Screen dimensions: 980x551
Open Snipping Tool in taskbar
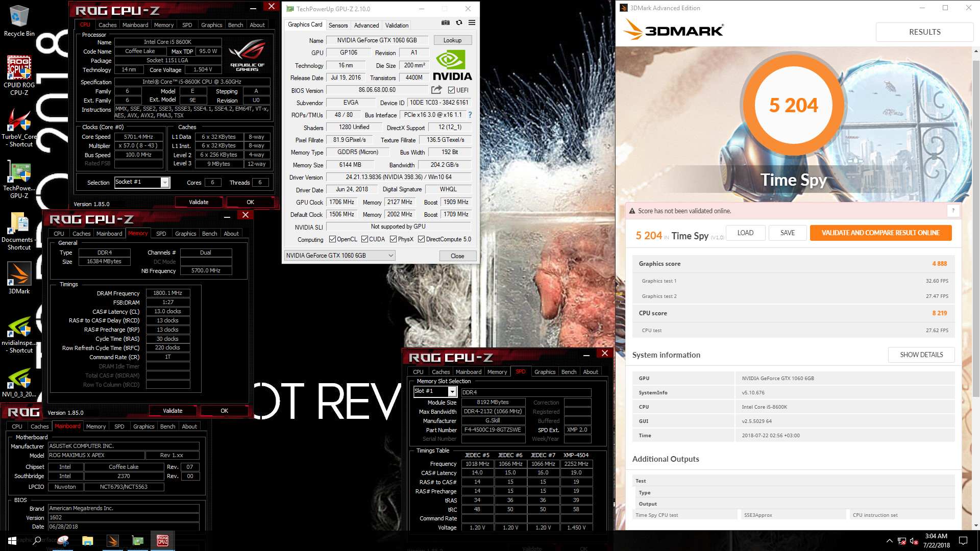pyautogui.click(x=63, y=541)
